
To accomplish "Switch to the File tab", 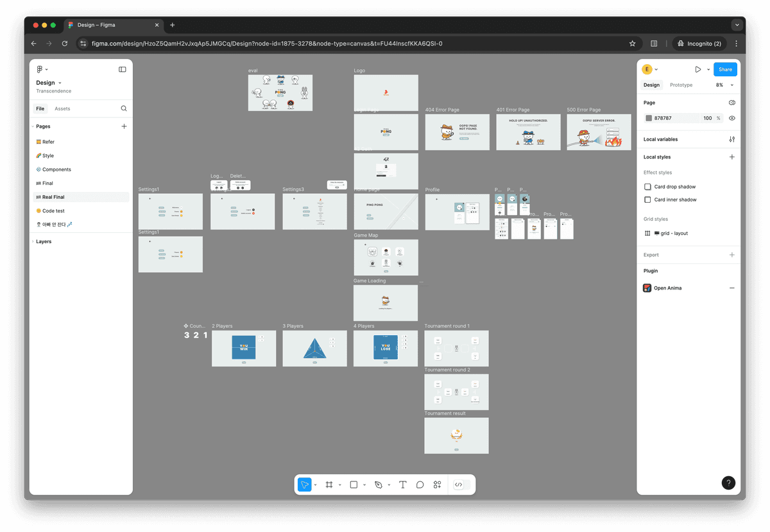I will point(40,108).
